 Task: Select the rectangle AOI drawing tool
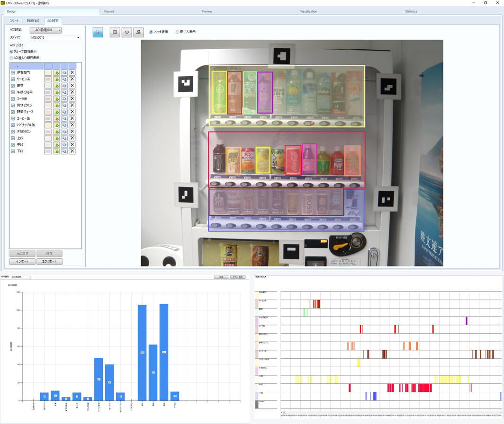pos(115,32)
